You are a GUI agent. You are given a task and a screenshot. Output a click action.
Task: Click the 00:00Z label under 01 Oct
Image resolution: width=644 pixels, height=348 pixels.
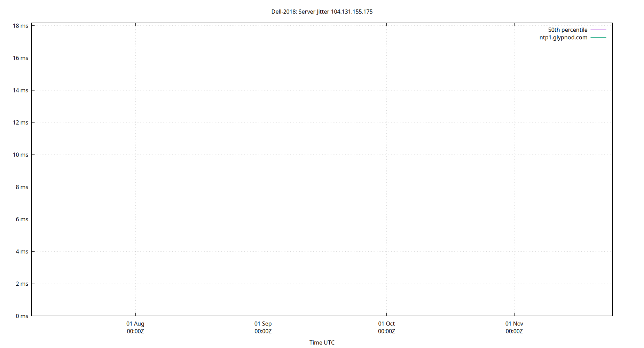[386, 331]
